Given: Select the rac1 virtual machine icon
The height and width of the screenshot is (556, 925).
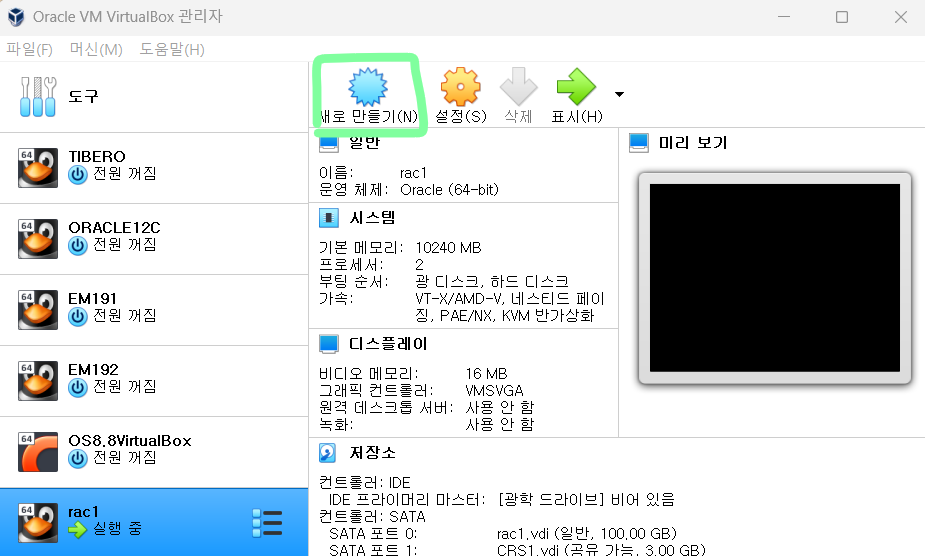Looking at the screenshot, I should coord(38,522).
